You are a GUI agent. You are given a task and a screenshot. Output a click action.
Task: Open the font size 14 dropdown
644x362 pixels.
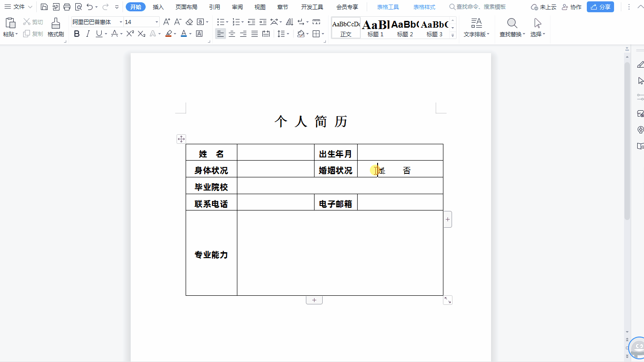pos(157,22)
